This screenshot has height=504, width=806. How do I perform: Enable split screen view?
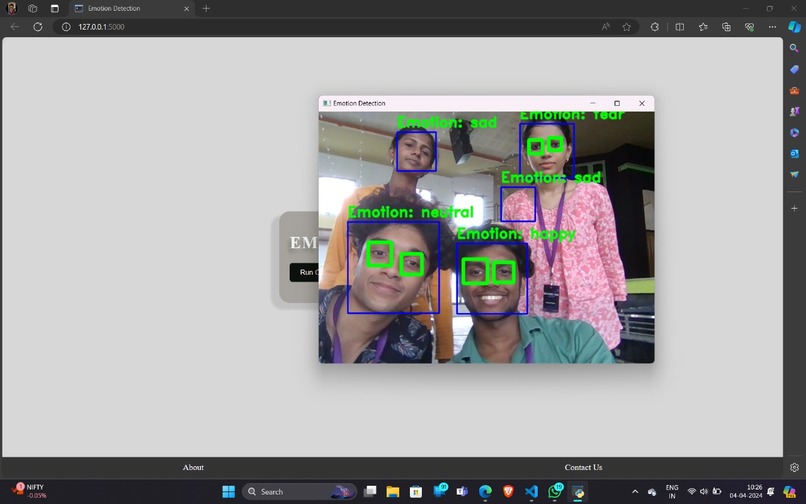point(680,27)
